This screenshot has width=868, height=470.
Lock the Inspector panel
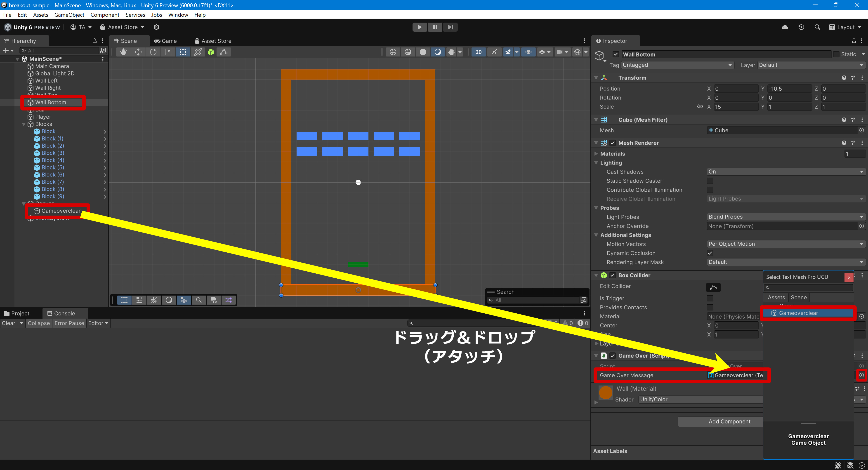(854, 41)
